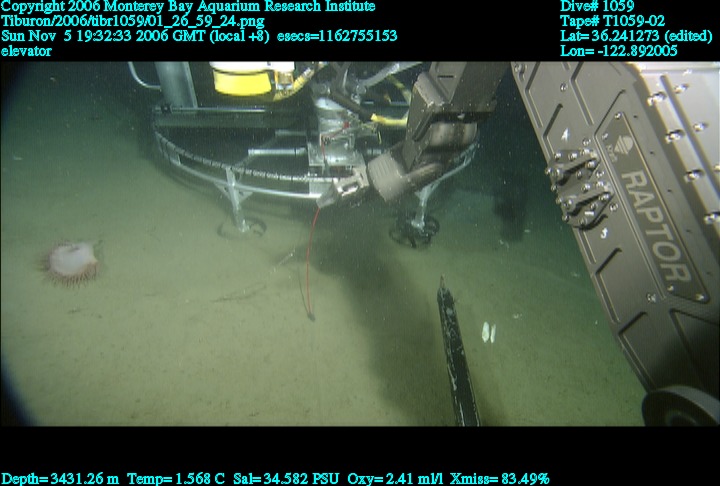Screen dimensions: 720x486
Task: Click the 'Lat=36.241273 (edited)' readout
Action: point(636,36)
